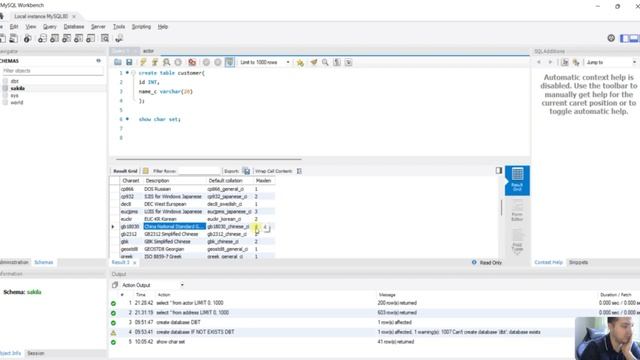
Task: Click the create stored procedure icon
Action: (x=79, y=38)
